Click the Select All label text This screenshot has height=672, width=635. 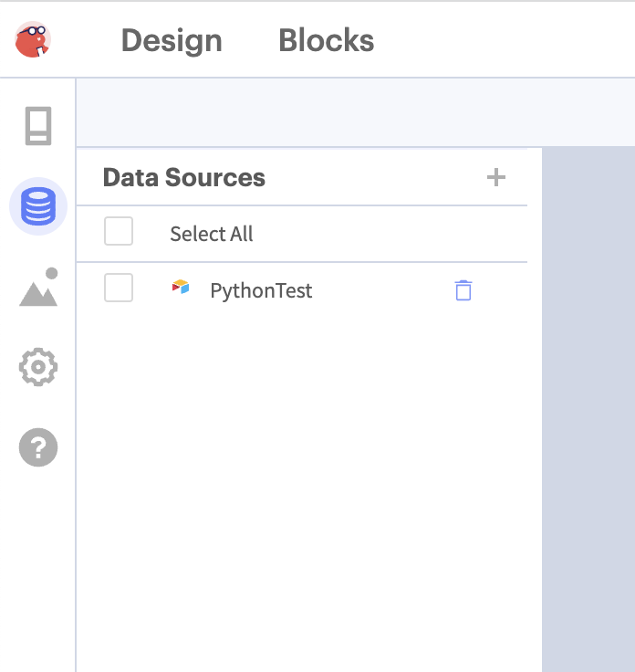coord(212,234)
